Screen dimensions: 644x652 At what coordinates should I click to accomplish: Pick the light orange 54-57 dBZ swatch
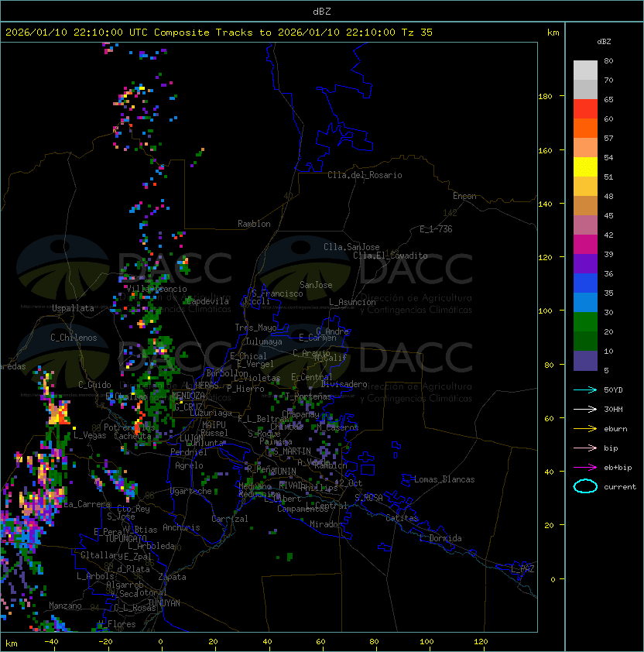[x=585, y=148]
